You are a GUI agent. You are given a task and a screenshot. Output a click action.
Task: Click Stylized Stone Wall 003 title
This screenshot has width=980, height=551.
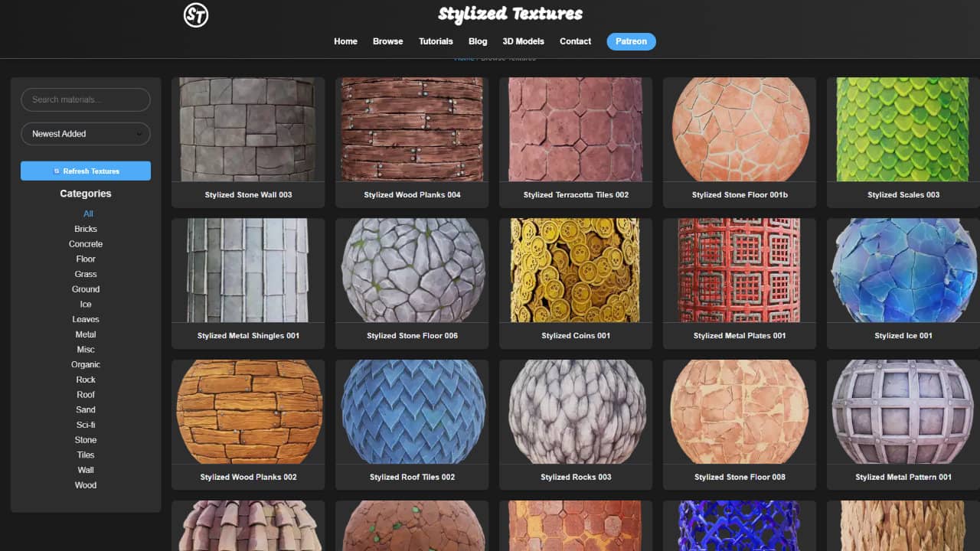248,195
